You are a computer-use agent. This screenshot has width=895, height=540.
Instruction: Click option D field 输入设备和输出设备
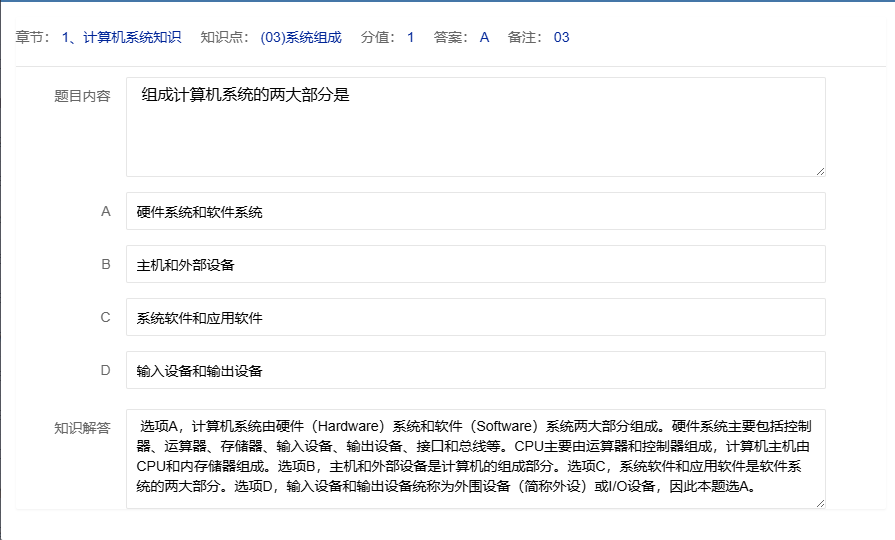tap(475, 370)
